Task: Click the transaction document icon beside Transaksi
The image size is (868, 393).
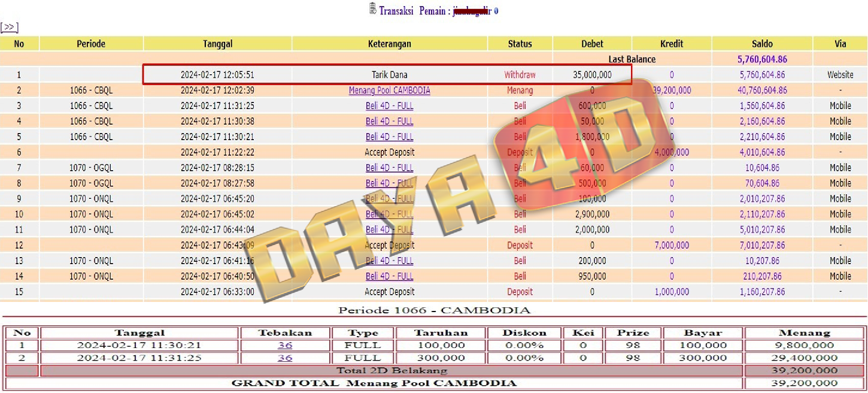Action: tap(373, 10)
